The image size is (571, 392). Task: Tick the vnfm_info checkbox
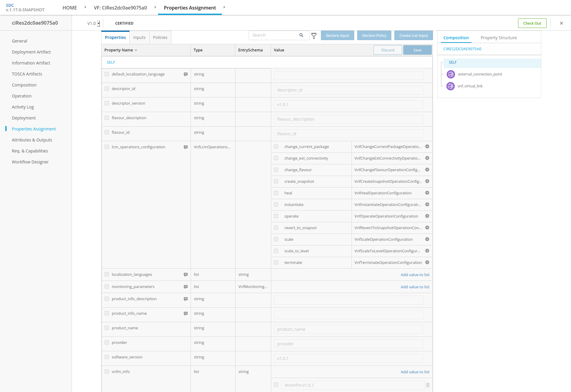click(x=107, y=371)
